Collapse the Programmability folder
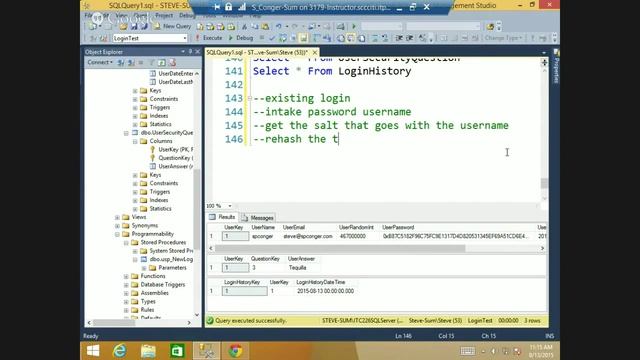This screenshot has width=640, height=360. coord(118,234)
